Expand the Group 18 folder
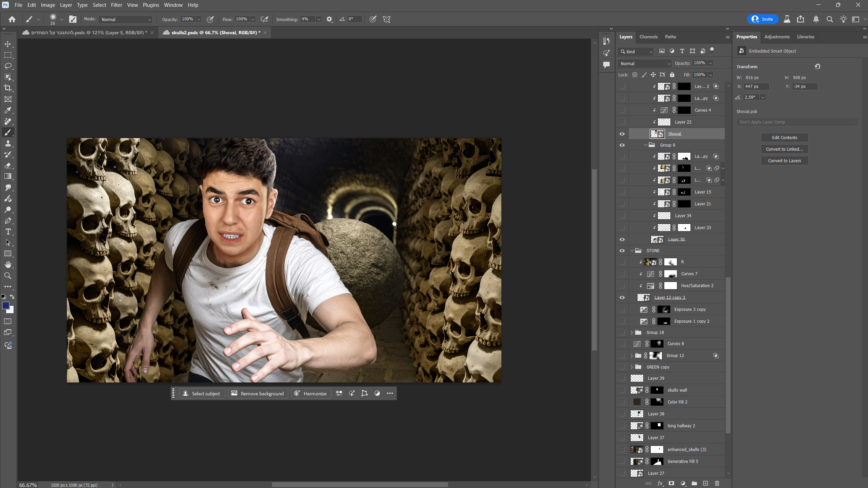The height and width of the screenshot is (488, 868). [632, 333]
